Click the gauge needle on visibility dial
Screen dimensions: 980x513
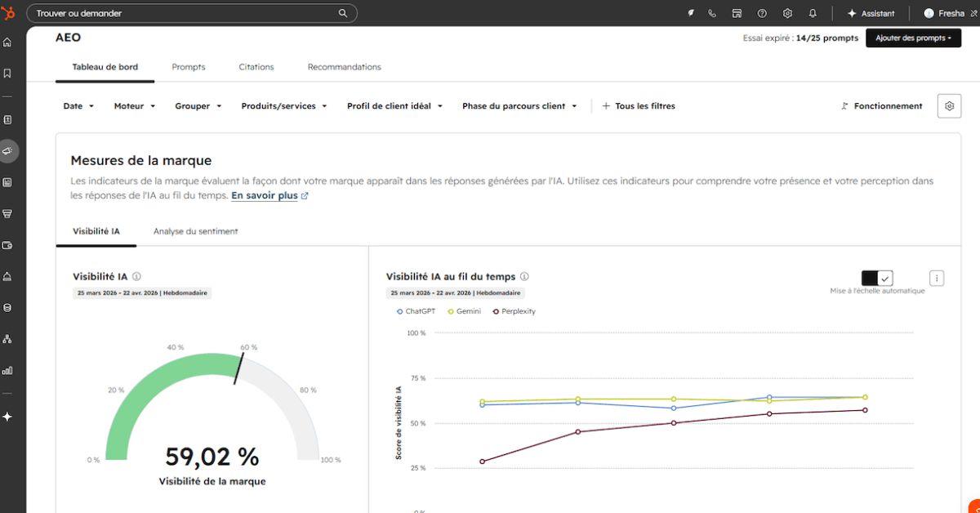[239, 369]
